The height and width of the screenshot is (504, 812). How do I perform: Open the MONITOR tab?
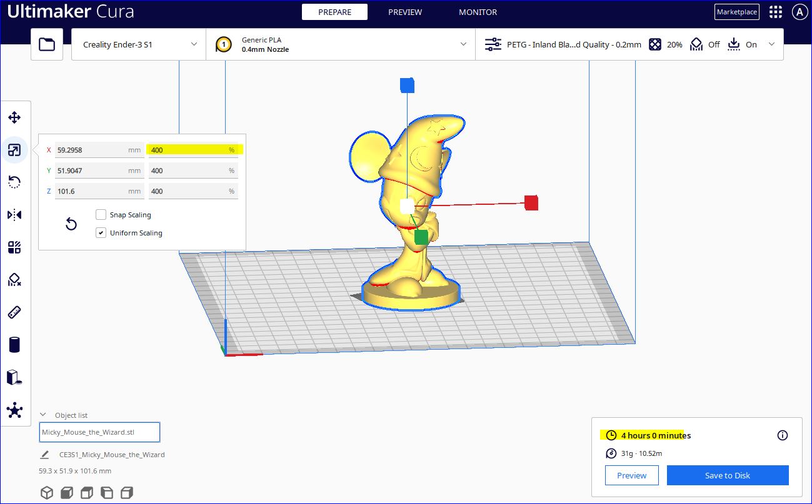478,11
